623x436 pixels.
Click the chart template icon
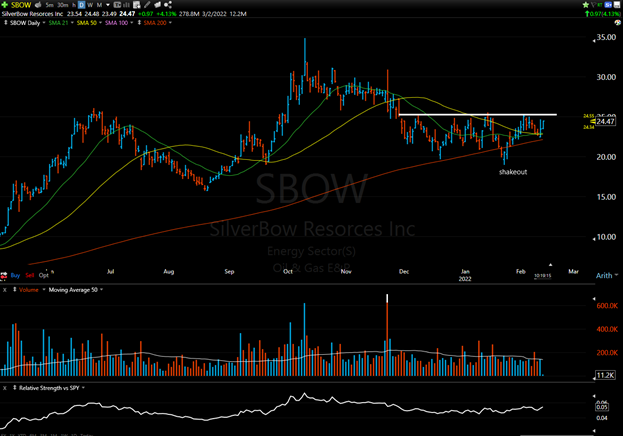pos(118,5)
